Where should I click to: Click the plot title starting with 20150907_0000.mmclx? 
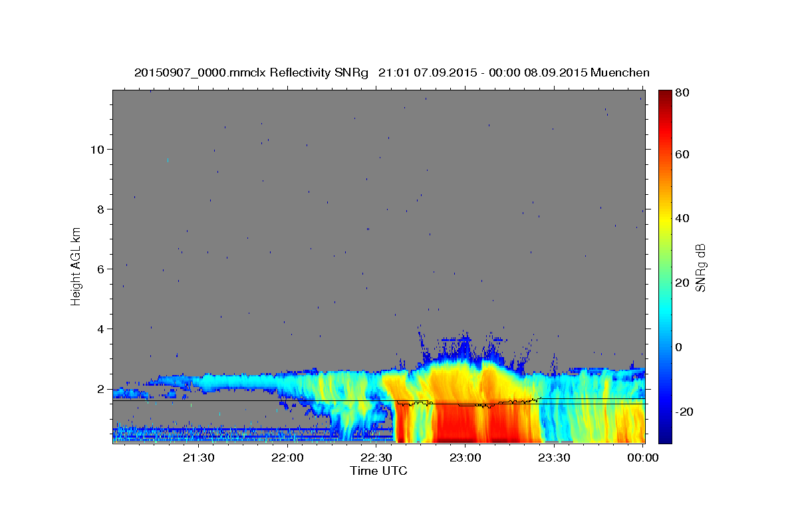392,72
